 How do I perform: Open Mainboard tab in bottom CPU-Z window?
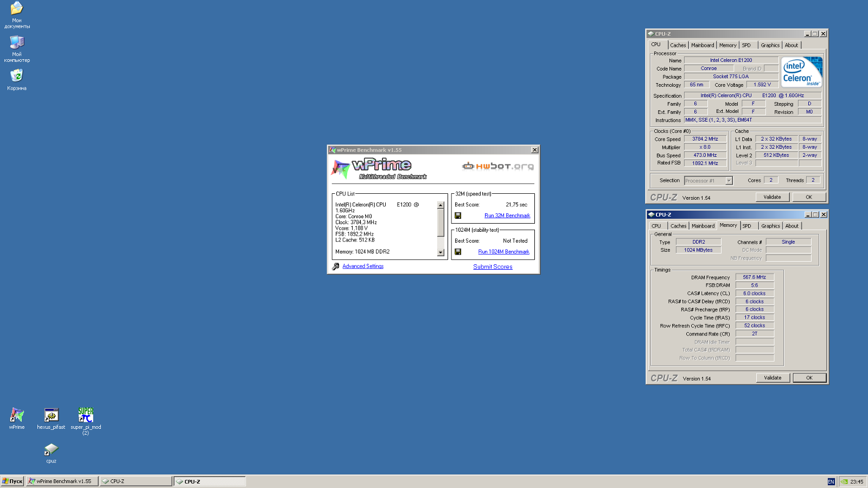tap(703, 226)
